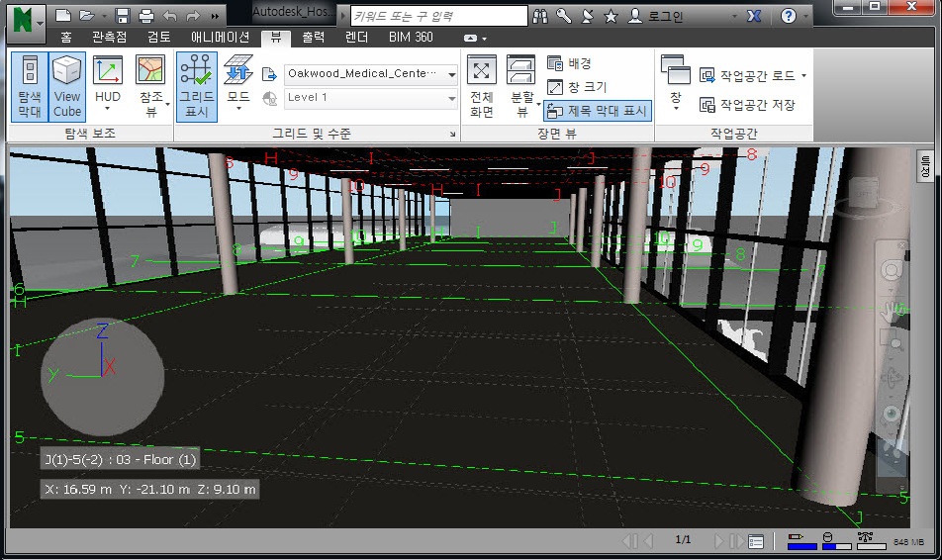The width and height of the screenshot is (942, 560).
Task: Select Look Around tool on navigation bar
Action: click(x=892, y=414)
